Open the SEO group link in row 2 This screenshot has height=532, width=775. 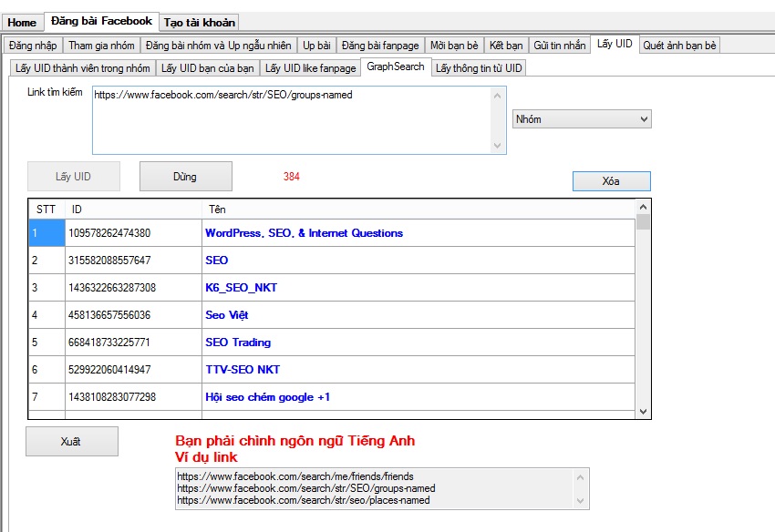[x=216, y=261]
